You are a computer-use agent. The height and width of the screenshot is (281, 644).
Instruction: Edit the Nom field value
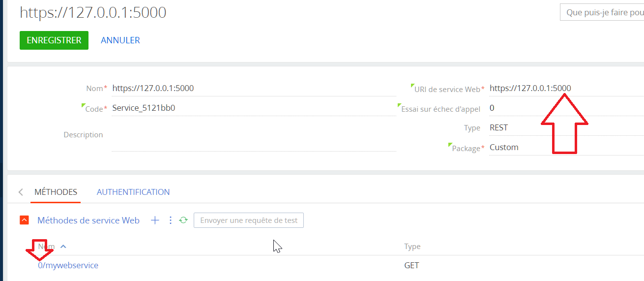(x=254, y=89)
